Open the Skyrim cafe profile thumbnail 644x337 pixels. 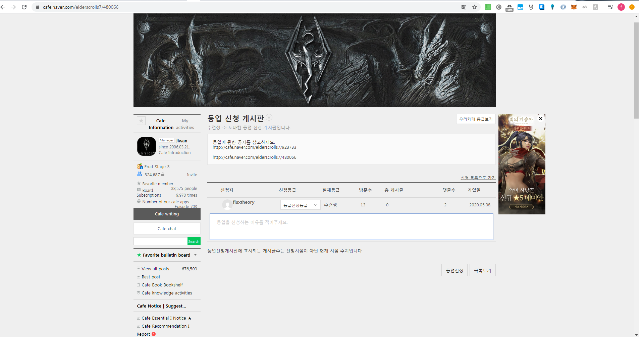pyautogui.click(x=147, y=146)
